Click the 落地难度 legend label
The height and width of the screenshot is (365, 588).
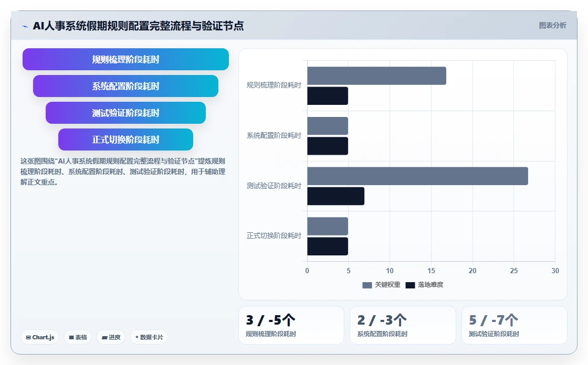pyautogui.click(x=430, y=285)
